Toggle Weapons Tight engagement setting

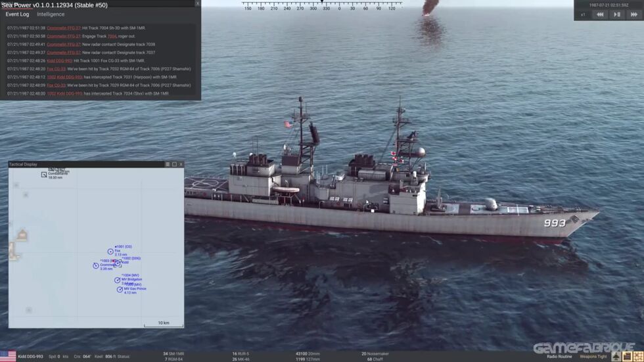pyautogui.click(x=593, y=357)
